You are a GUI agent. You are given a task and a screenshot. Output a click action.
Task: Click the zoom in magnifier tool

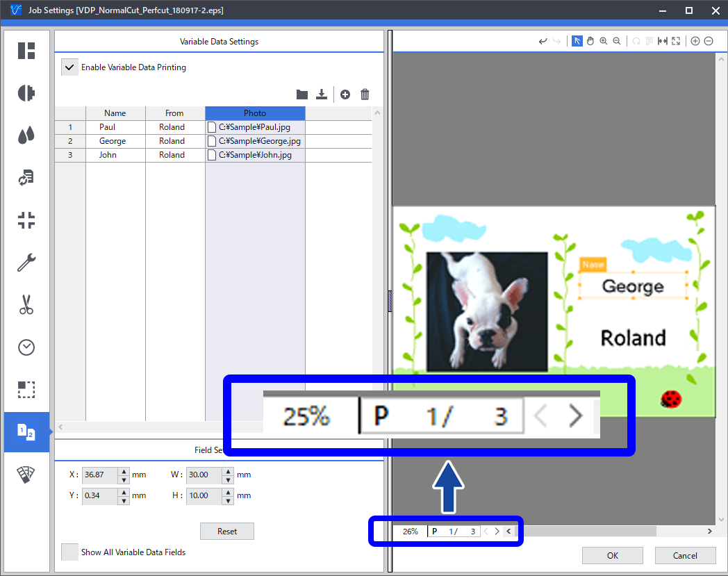coord(603,41)
